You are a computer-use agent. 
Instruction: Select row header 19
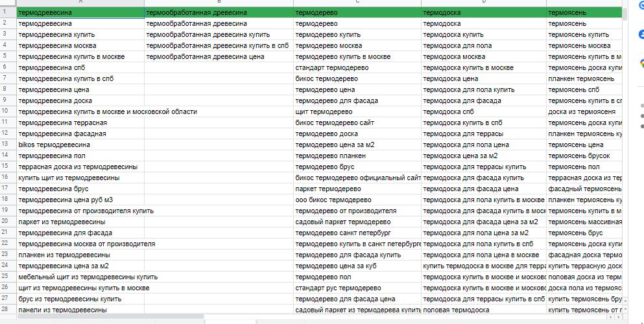coord(8,211)
